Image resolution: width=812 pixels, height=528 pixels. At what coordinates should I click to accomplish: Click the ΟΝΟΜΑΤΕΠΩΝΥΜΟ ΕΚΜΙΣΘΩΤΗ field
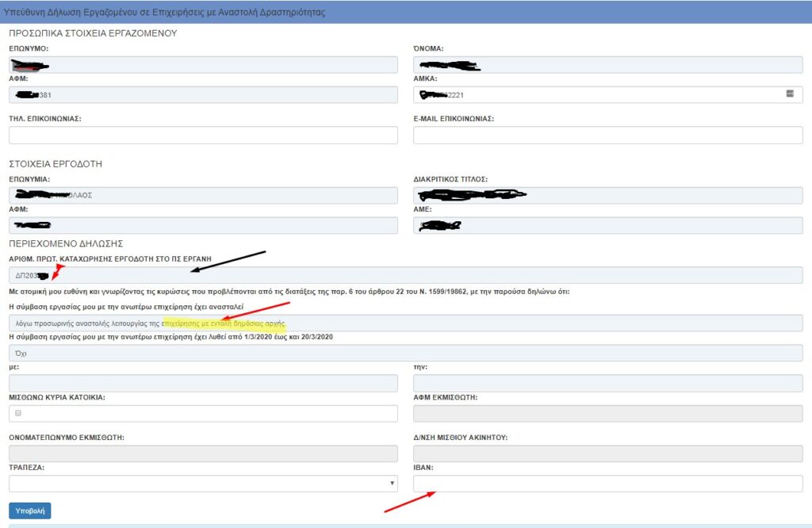203,453
